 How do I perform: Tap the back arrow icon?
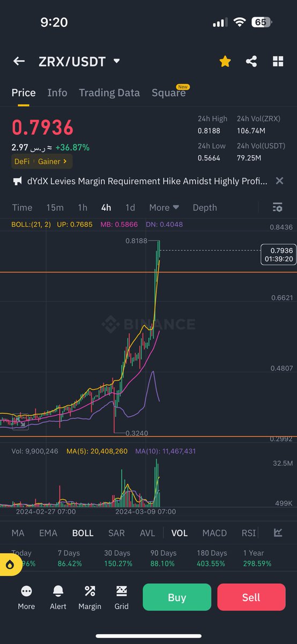click(x=19, y=61)
